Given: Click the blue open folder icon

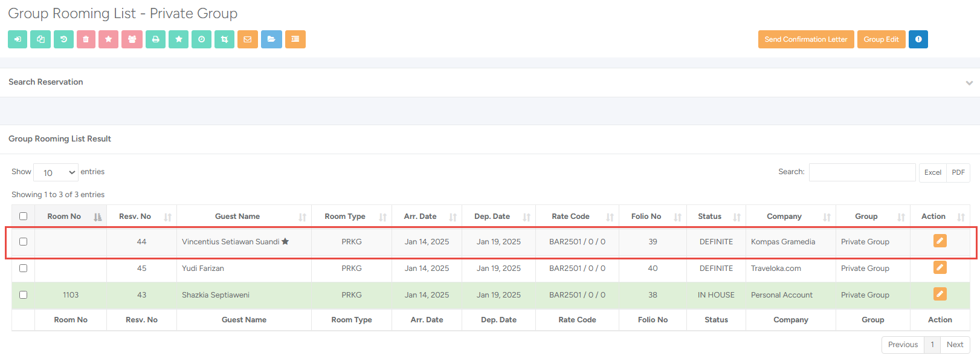Looking at the screenshot, I should 271,39.
